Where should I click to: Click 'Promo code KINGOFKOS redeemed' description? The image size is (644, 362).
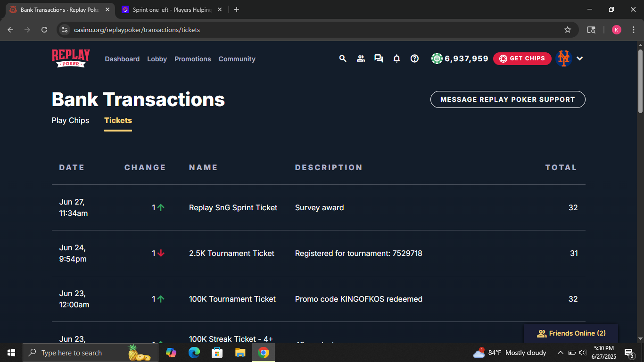pos(359,299)
